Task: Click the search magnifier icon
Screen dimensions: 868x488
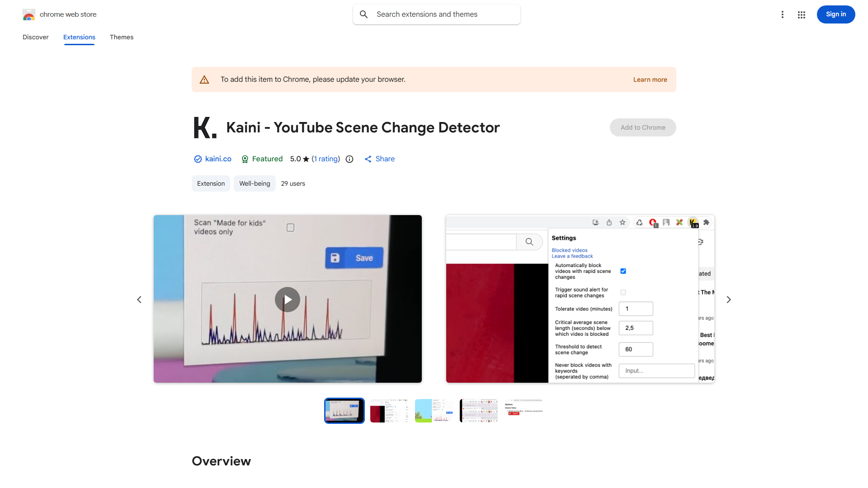Action: click(x=364, y=14)
